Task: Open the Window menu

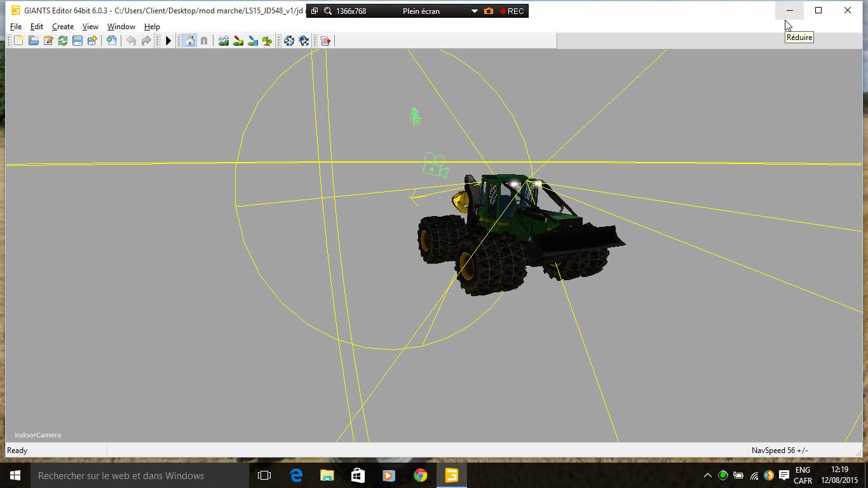Action: (x=121, y=27)
